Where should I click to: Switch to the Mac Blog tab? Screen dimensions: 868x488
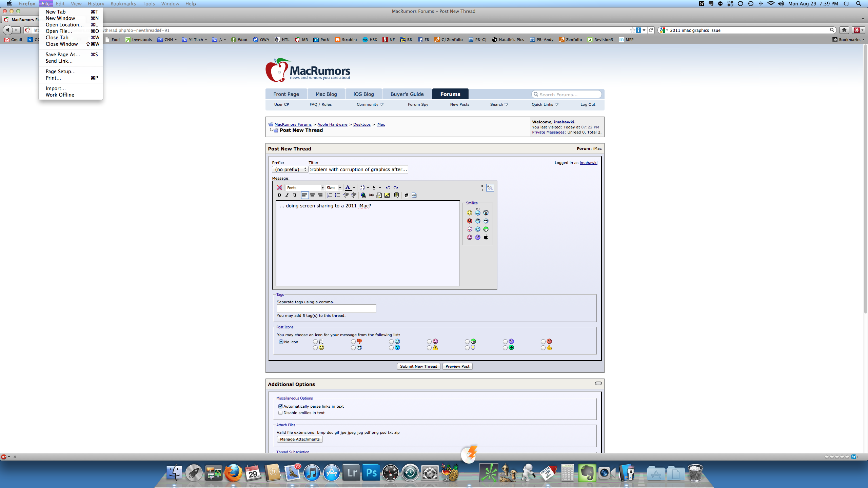pos(326,94)
